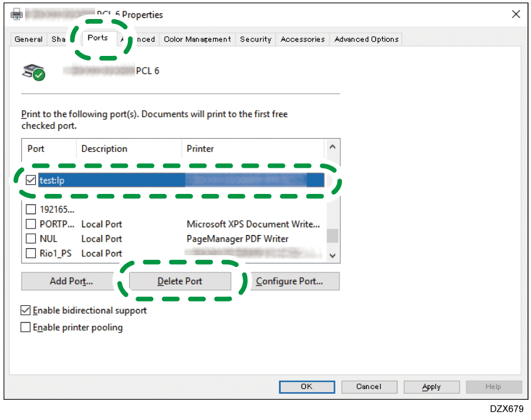Check the Rio1_PS port checkbox
Viewport: 531px width, 420px height.
tap(32, 253)
